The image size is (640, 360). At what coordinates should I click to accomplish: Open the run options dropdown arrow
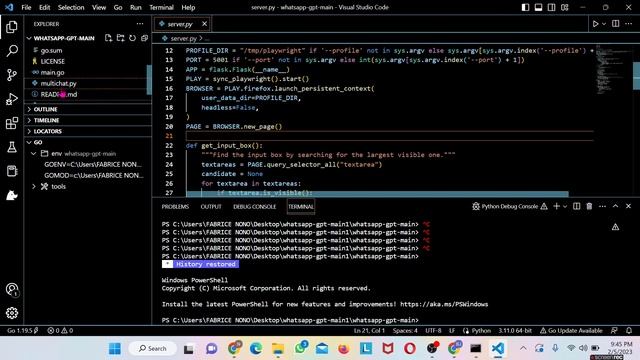click(604, 24)
